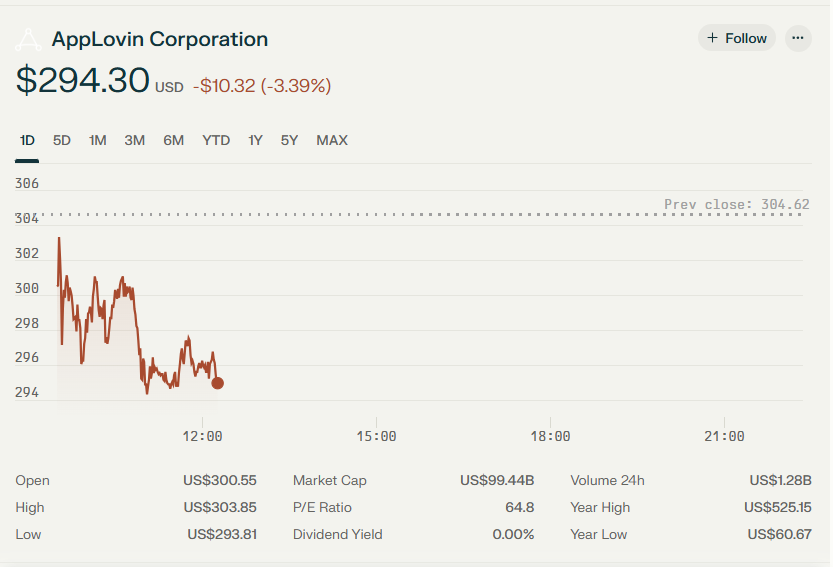833x567 pixels.
Task: Click the AppLovin Corporation title
Action: (160, 39)
